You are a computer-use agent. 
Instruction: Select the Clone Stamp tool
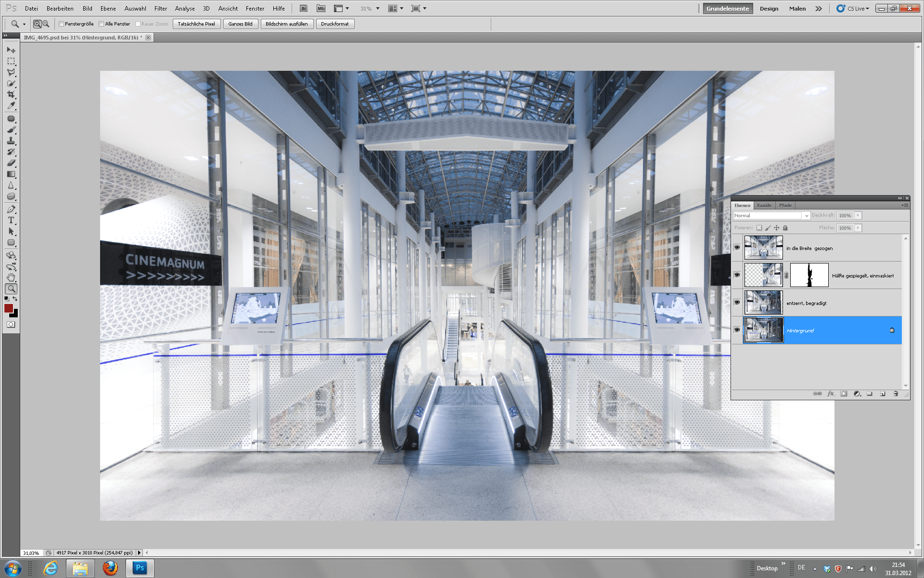point(11,141)
